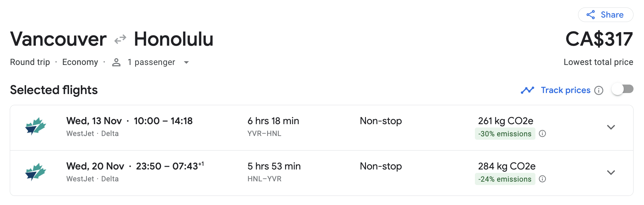Click the CA$317 lowest total price
644x205 pixels.
[x=599, y=40]
